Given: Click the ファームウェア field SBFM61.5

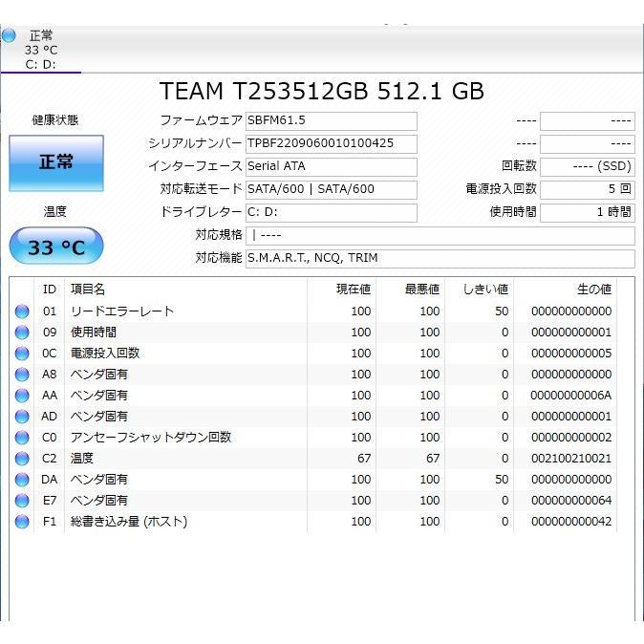Looking at the screenshot, I should click(x=331, y=121).
